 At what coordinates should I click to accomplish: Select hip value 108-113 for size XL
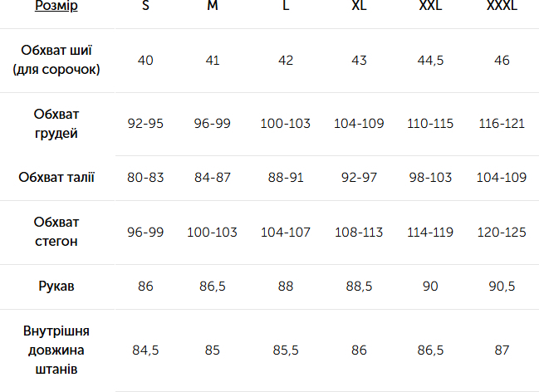click(x=359, y=233)
